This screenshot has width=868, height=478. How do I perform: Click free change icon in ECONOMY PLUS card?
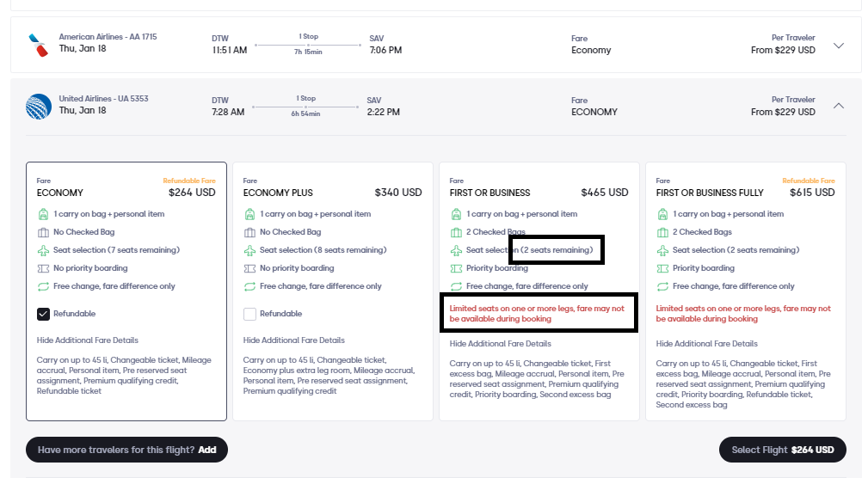249,286
